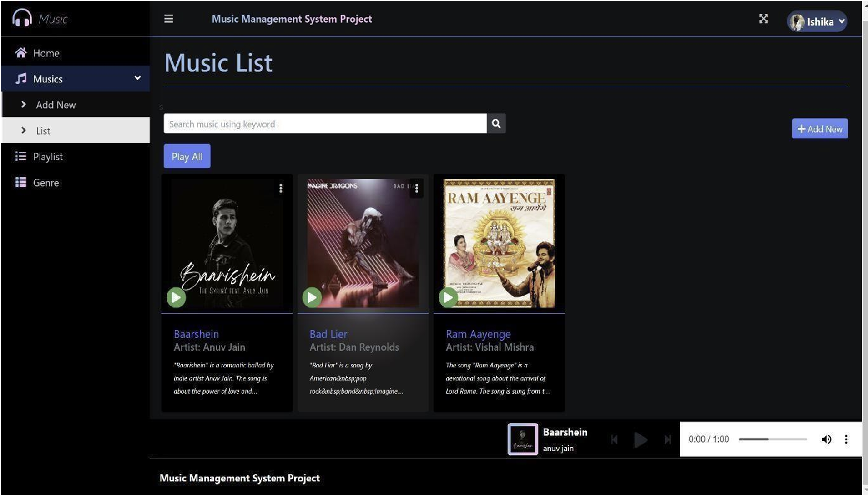
Task: Focus the Search music using keyword field
Action: 325,124
